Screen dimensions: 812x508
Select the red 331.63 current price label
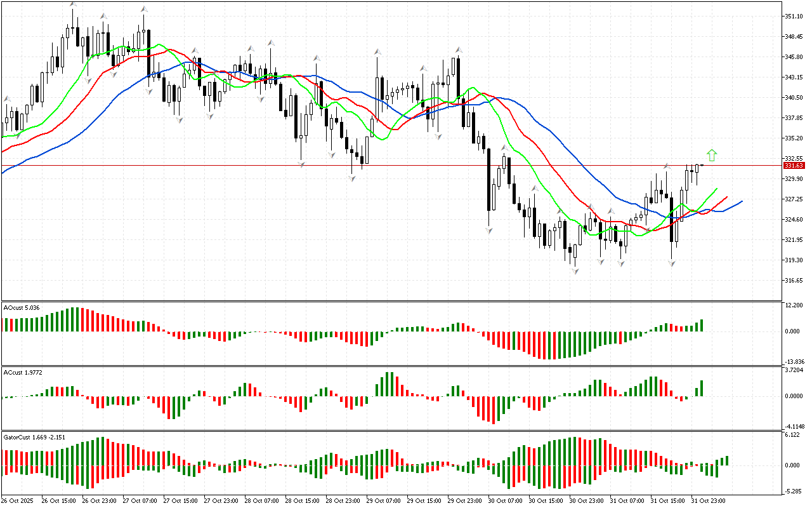pos(793,166)
